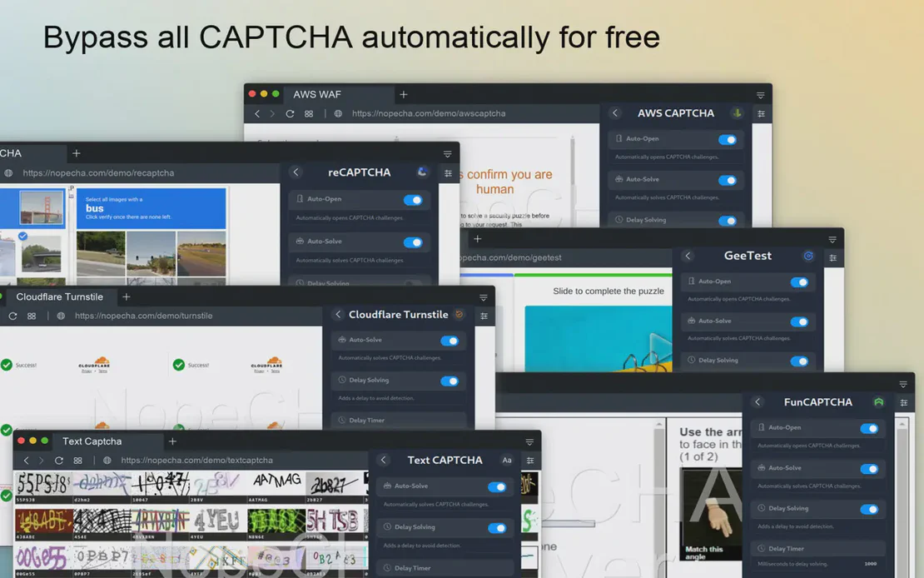Click the double-chevron collapse icon on the AWS WAF window

(x=759, y=94)
